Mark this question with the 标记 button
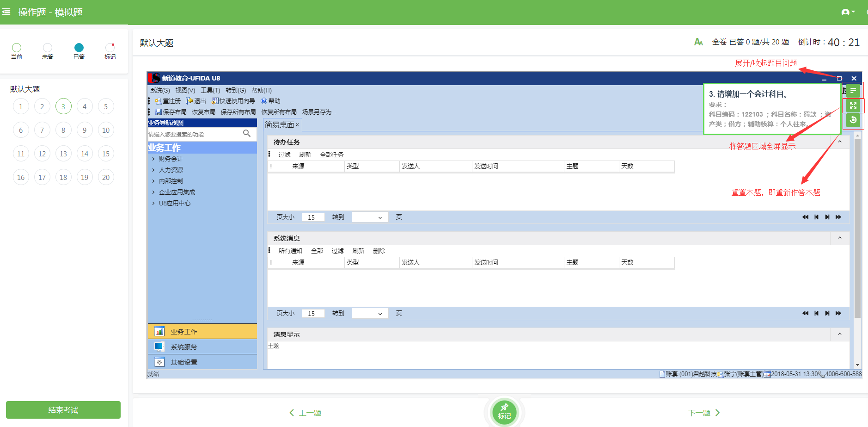Viewport: 868px width, 427px height. point(504,411)
